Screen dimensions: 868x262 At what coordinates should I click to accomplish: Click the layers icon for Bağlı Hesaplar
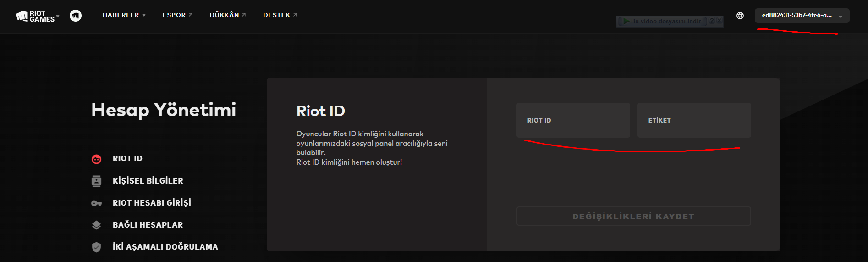point(96,225)
